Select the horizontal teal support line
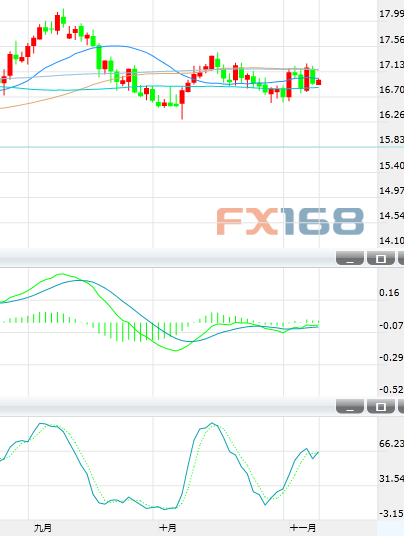The image size is (404, 538). (x=202, y=147)
